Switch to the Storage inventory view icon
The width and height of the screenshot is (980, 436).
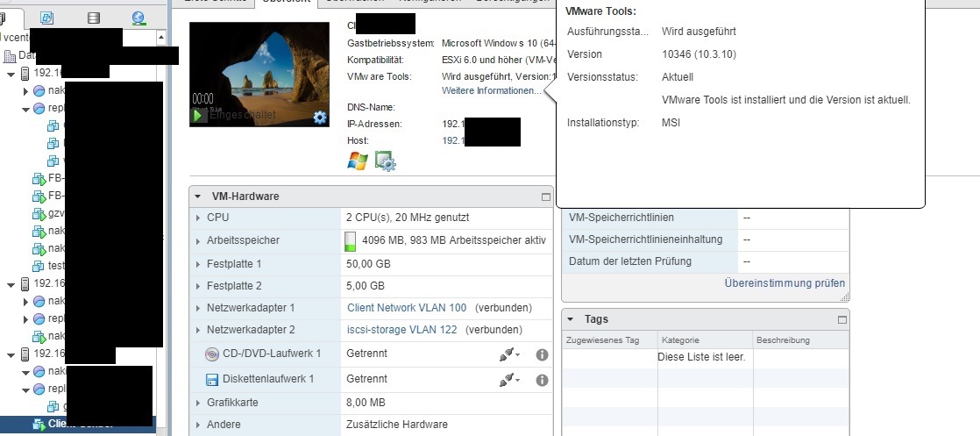pyautogui.click(x=94, y=17)
